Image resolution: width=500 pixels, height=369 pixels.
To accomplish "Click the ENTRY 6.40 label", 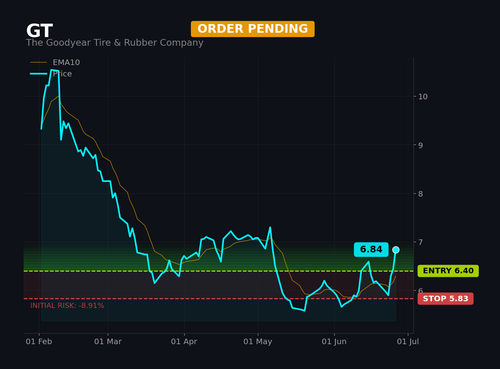I will pos(448,271).
